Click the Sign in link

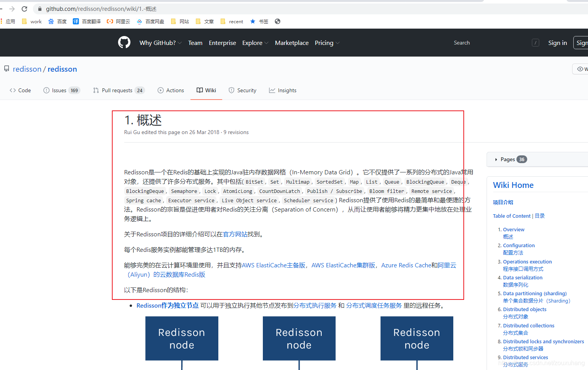click(x=557, y=43)
